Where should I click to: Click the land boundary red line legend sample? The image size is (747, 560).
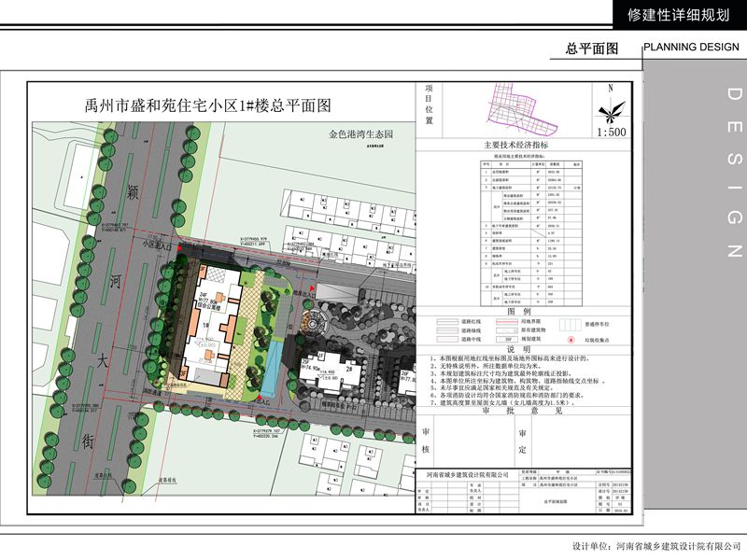(505, 321)
